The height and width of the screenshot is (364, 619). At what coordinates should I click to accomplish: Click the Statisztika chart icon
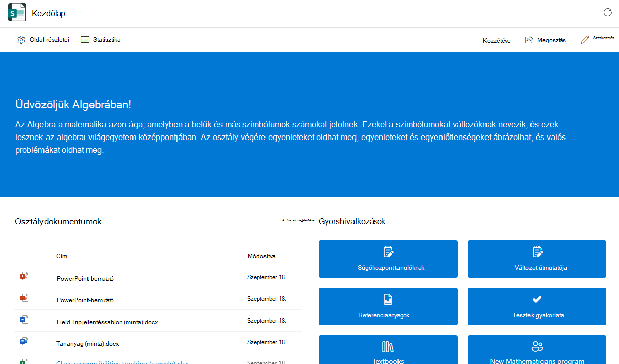click(85, 40)
